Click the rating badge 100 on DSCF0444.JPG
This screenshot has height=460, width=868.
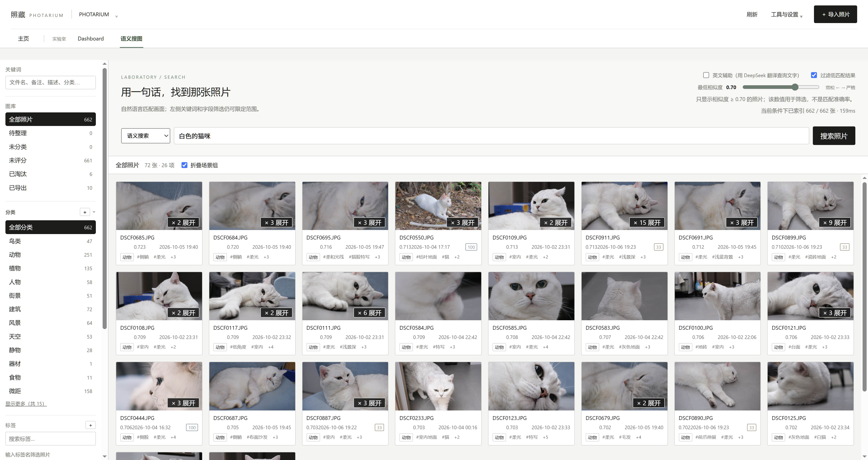coord(192,428)
